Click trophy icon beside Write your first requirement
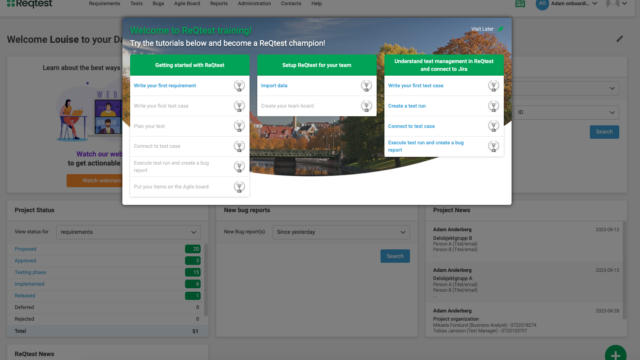The image size is (640, 360). 239,86
